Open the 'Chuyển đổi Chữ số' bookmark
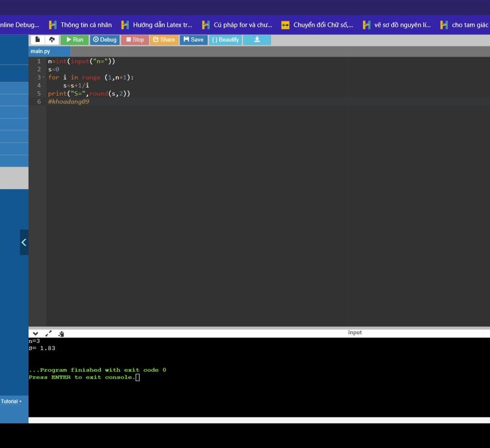This screenshot has width=490, height=448. point(317,25)
